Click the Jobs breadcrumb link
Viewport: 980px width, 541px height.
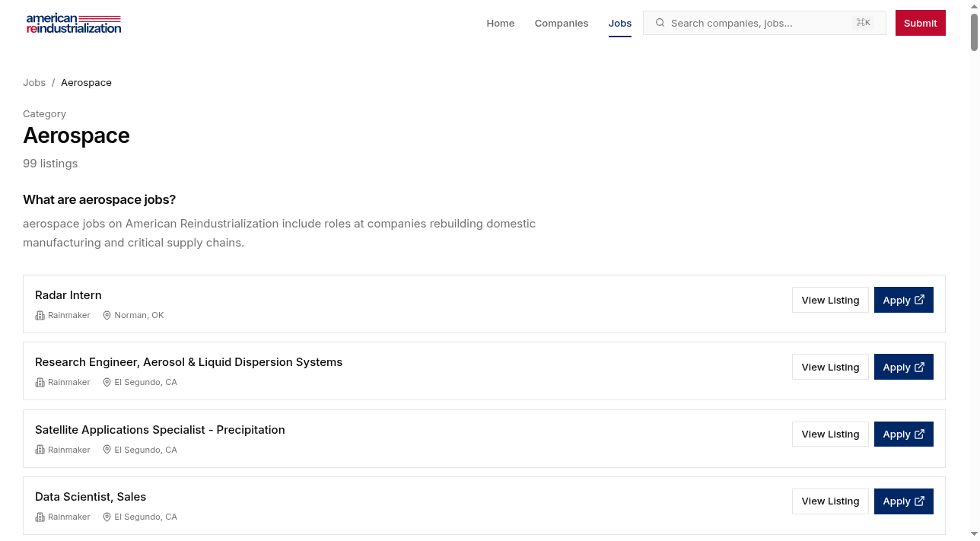pyautogui.click(x=34, y=82)
